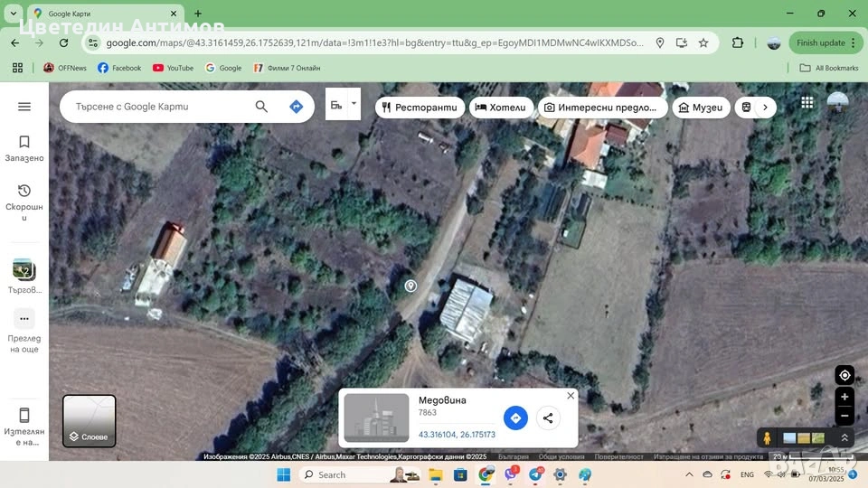Open Google apps grid

807,103
